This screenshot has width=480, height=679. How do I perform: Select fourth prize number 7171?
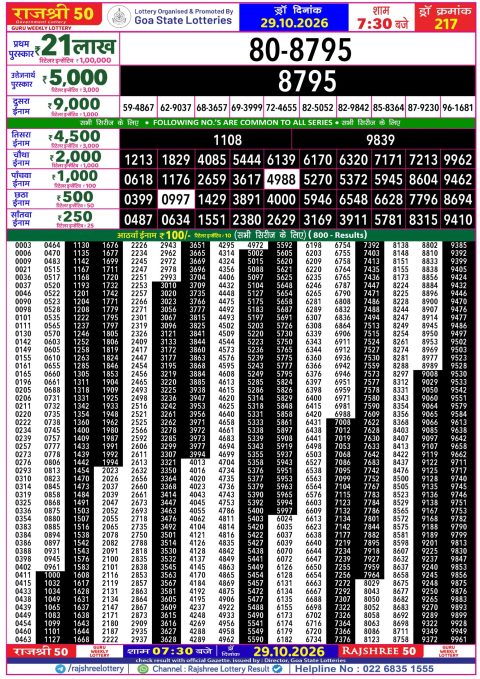pyautogui.click(x=388, y=160)
